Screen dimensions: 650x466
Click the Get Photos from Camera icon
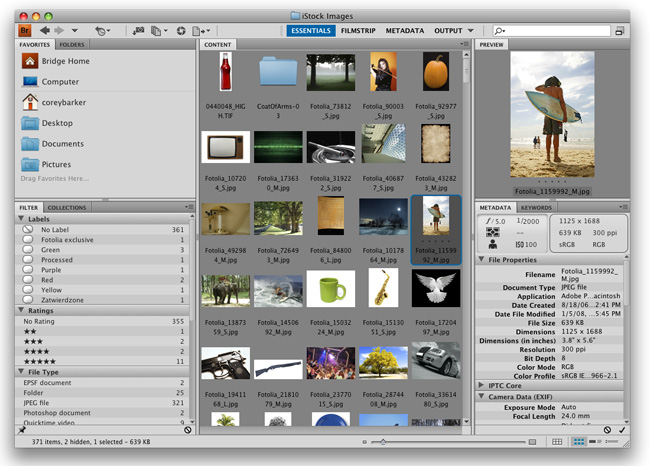click(139, 31)
